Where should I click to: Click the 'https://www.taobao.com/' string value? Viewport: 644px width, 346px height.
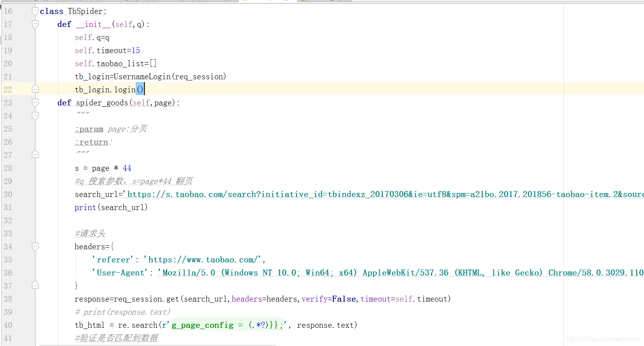click(202, 260)
